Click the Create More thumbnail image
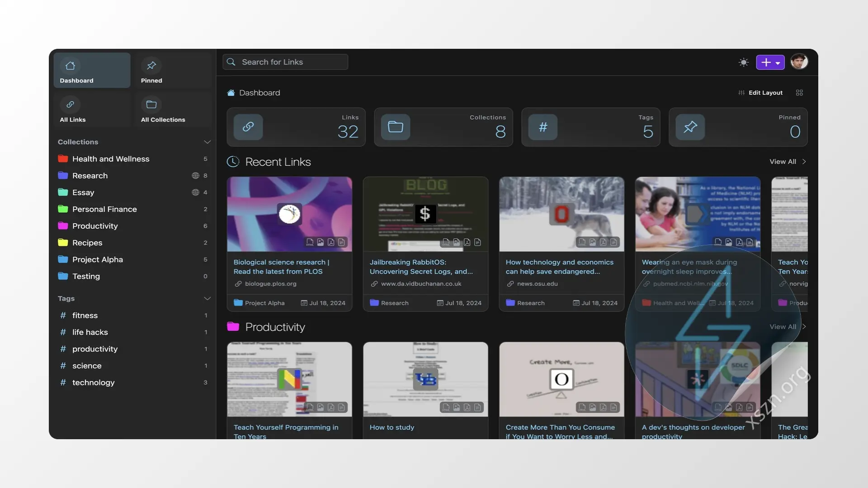Viewport: 868px width, 488px height. point(561,379)
